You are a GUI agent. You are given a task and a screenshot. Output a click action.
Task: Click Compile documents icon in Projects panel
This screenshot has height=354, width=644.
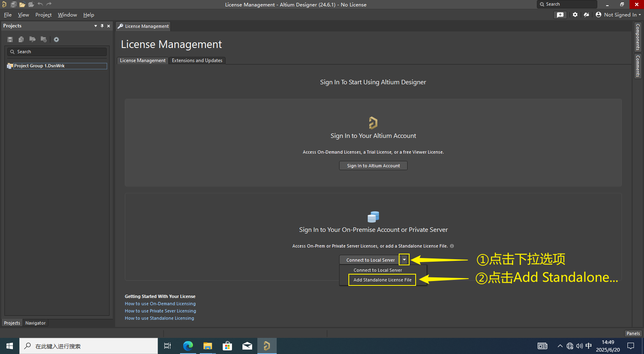coord(21,40)
